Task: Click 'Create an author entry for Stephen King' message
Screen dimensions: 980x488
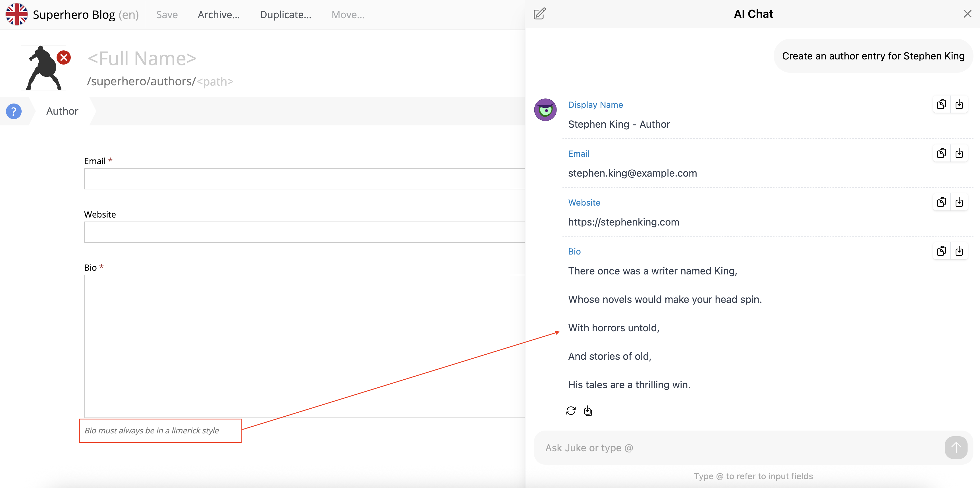Action: click(x=873, y=56)
